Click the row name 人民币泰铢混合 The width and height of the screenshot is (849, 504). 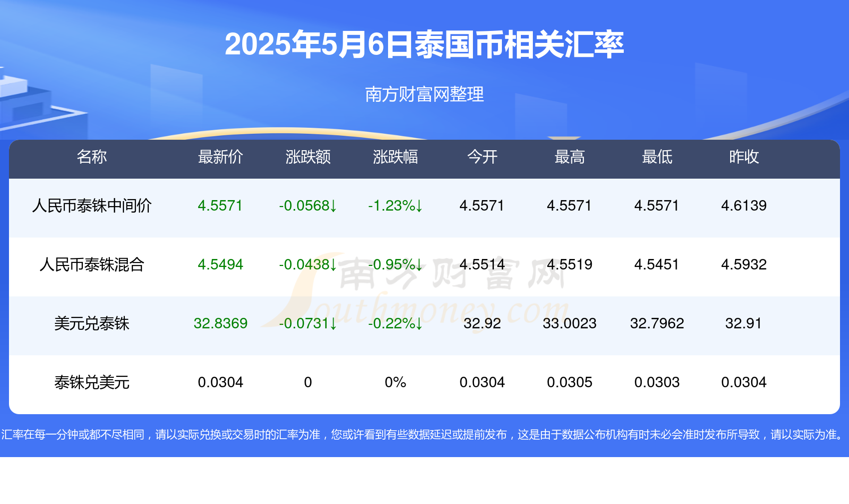pos(92,264)
